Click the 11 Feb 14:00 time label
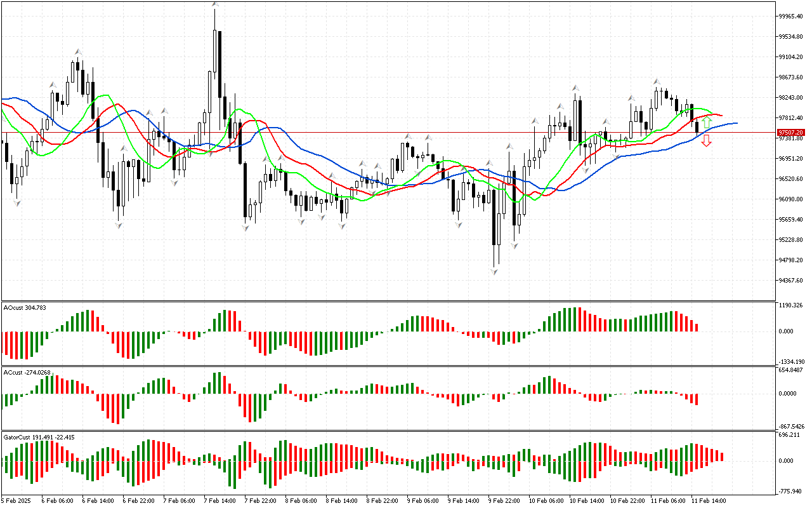Viewport: 812px width, 508px height. pyautogui.click(x=709, y=501)
